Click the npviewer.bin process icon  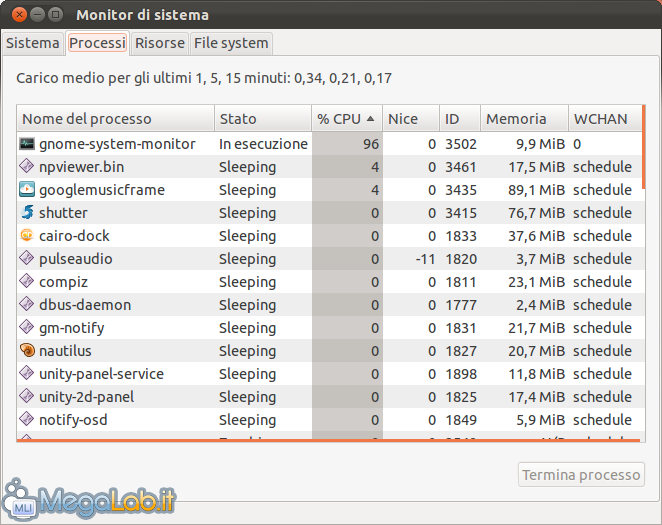pyautogui.click(x=27, y=166)
